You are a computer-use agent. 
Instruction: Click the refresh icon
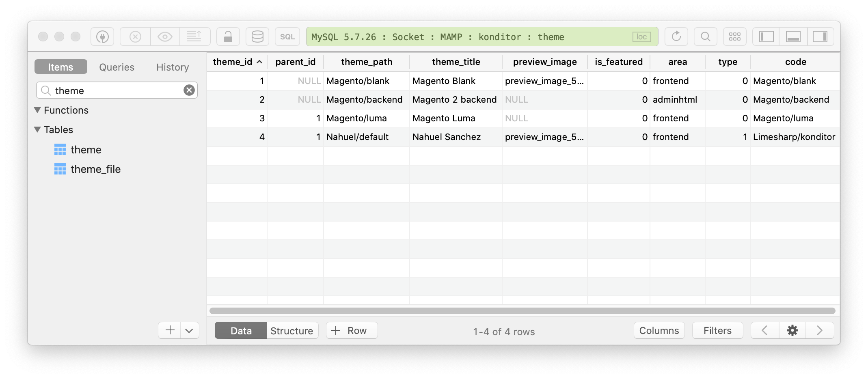[676, 37]
